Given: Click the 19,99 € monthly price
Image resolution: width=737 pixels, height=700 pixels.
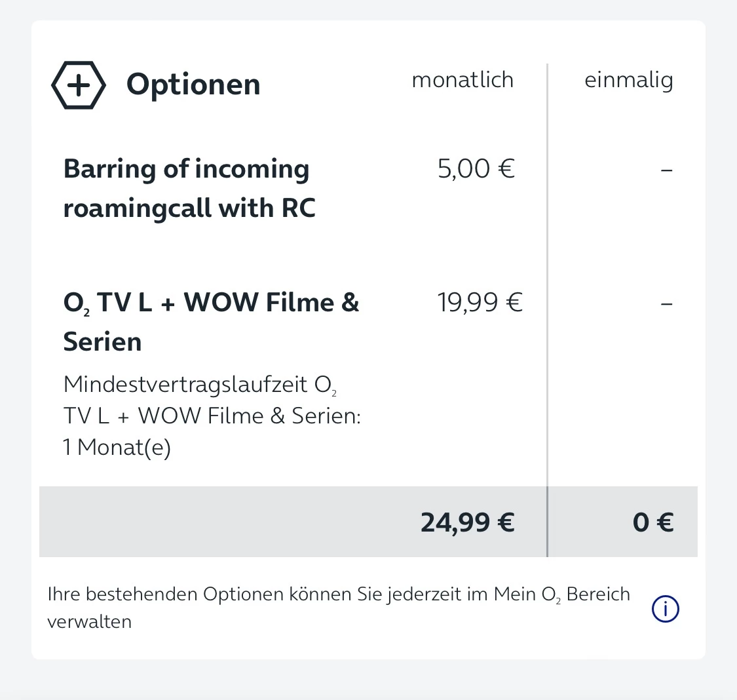Looking at the screenshot, I should click(480, 303).
